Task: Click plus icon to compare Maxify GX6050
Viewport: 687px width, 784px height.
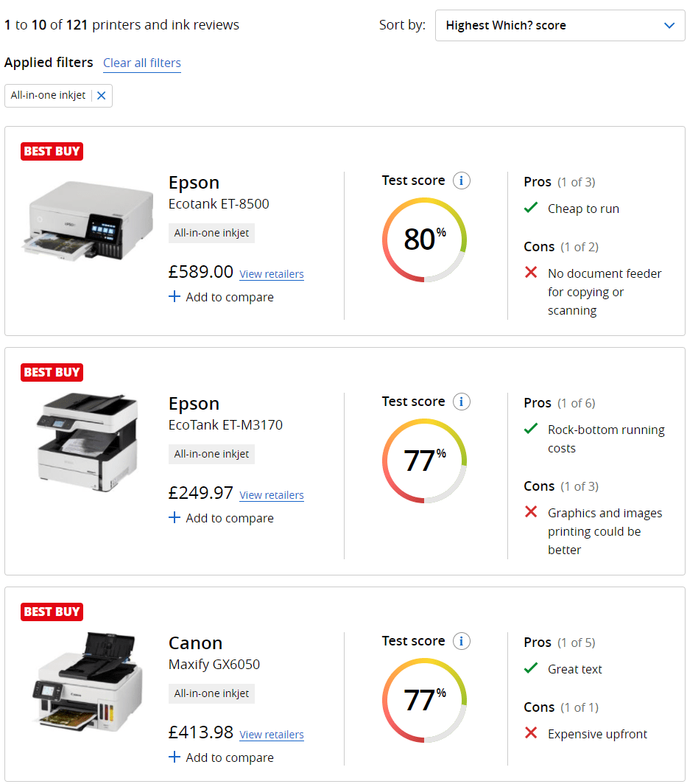Action: [x=175, y=757]
